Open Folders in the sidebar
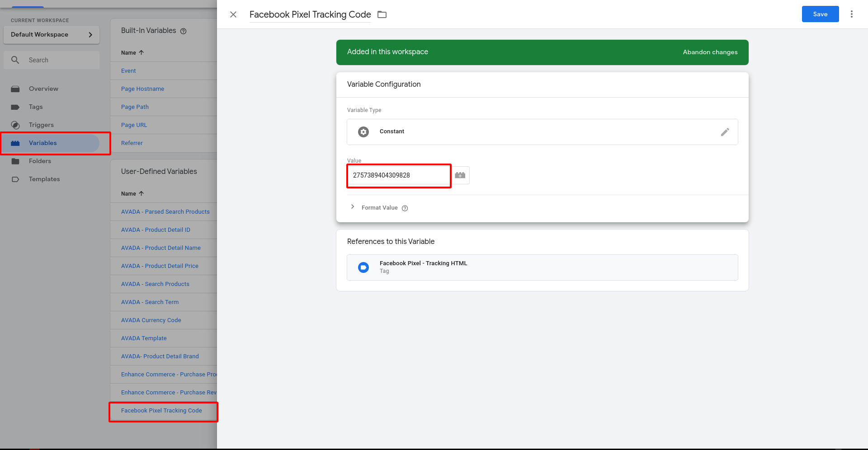 (40, 161)
